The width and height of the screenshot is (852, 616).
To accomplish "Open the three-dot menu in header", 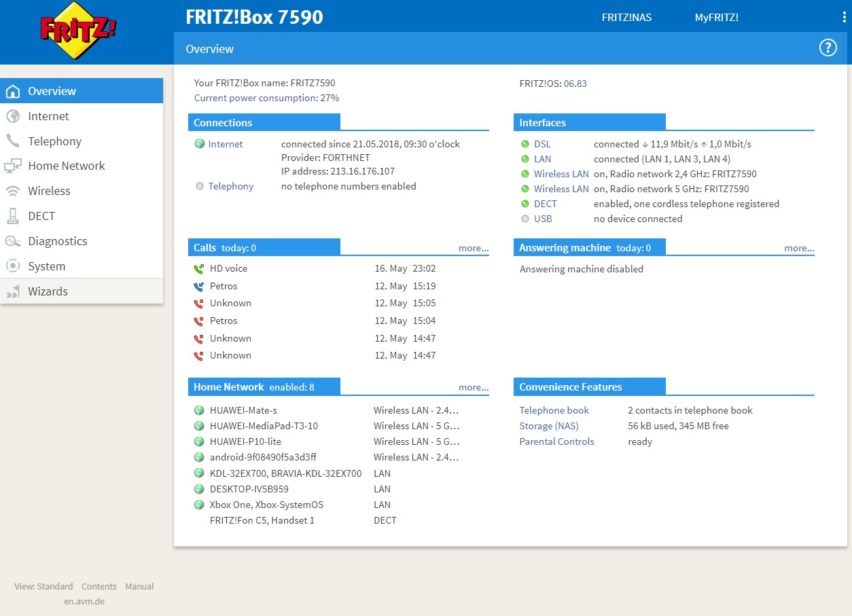I will point(845,18).
